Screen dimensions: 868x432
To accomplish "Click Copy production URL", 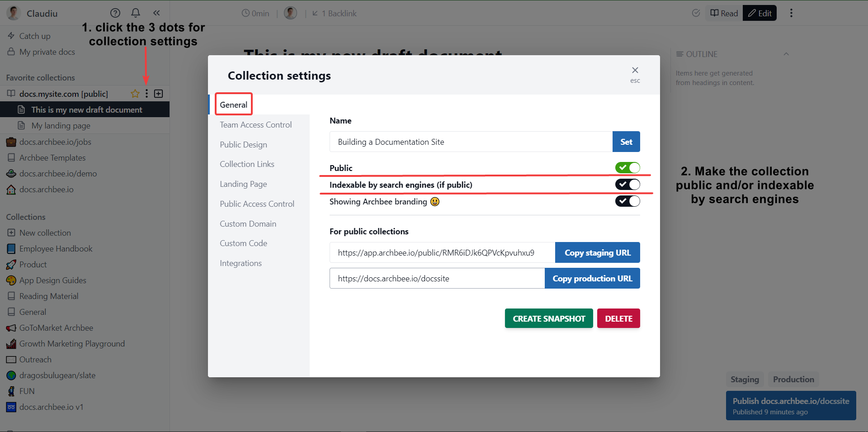I will (592, 278).
